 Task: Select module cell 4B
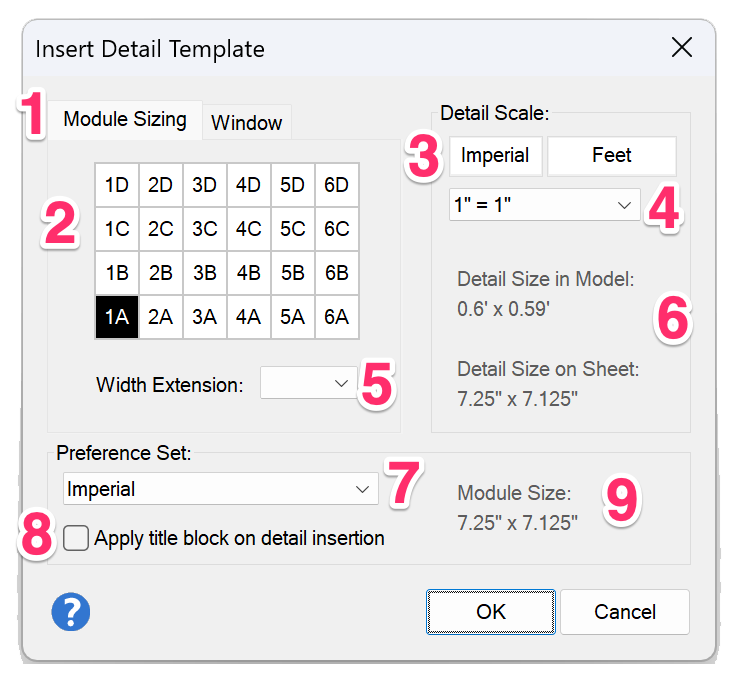tap(249, 273)
